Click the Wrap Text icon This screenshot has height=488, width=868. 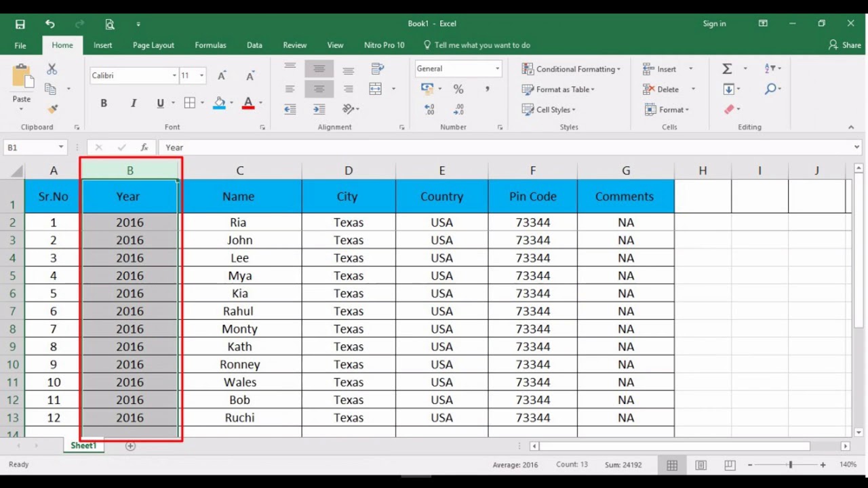(378, 69)
